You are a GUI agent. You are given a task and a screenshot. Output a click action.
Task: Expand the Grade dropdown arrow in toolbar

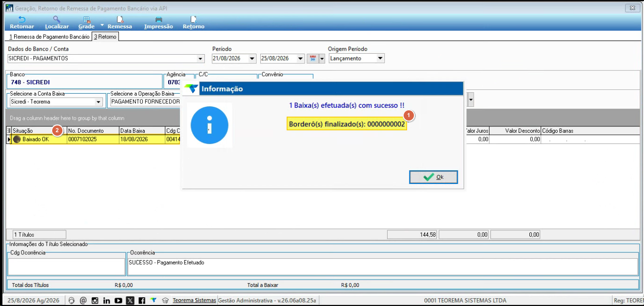[x=102, y=24]
